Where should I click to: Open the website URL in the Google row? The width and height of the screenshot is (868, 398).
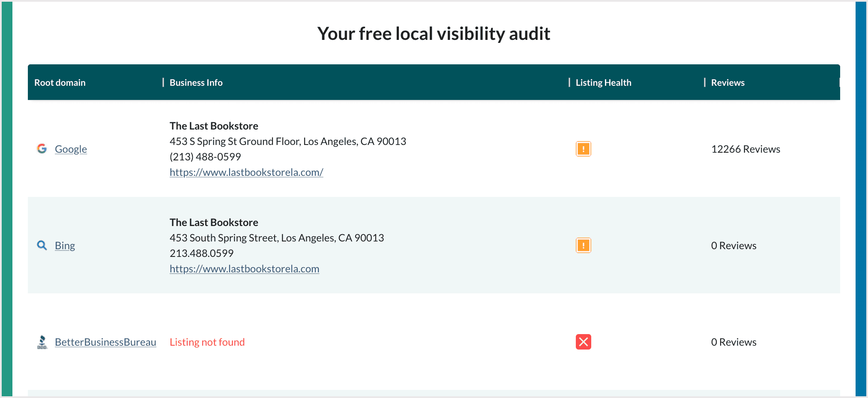pos(246,172)
